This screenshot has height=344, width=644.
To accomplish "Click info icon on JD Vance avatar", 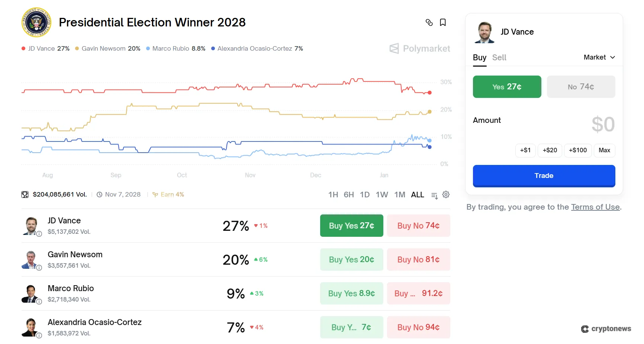I will (39, 234).
